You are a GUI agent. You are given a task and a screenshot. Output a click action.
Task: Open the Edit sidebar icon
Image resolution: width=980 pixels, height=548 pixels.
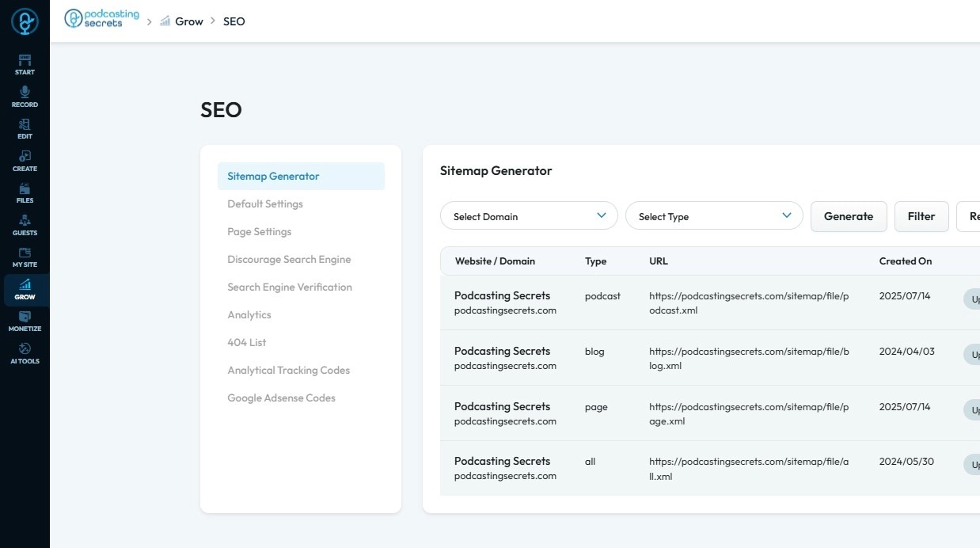(25, 129)
